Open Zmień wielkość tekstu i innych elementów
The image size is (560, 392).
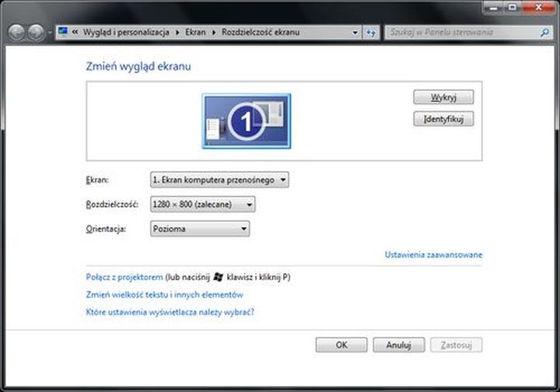(x=164, y=295)
